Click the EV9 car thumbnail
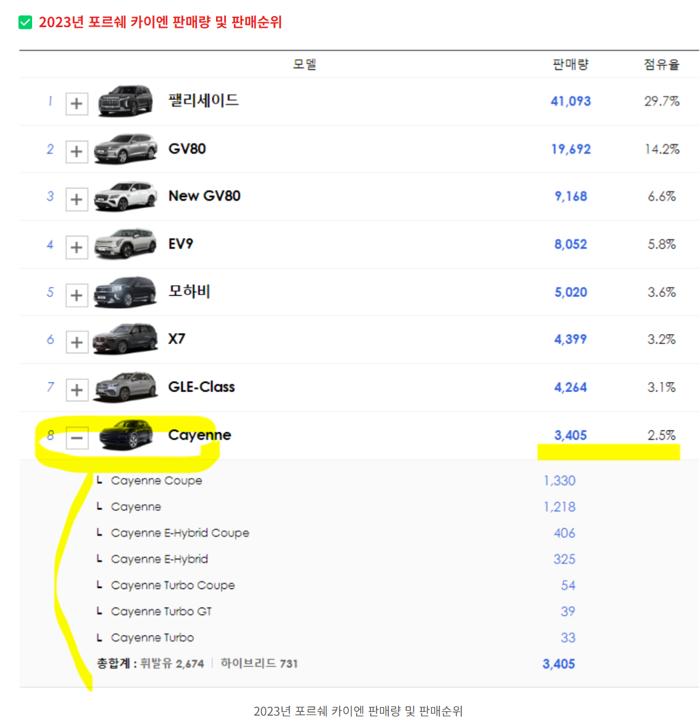 pos(125,244)
